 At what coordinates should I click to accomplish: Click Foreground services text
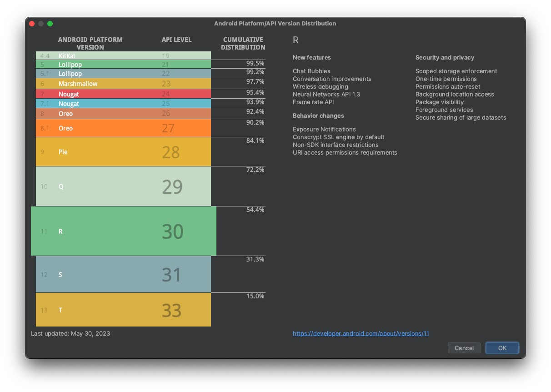(x=444, y=110)
